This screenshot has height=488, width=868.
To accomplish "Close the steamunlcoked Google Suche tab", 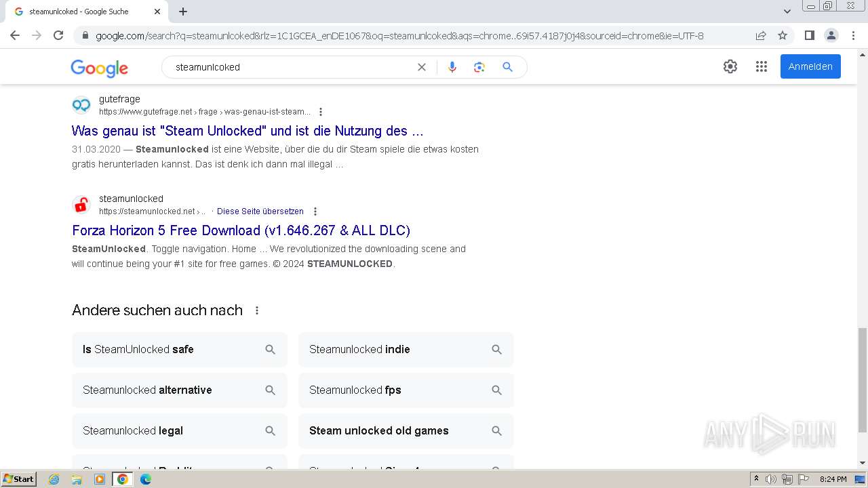I will tap(157, 12).
